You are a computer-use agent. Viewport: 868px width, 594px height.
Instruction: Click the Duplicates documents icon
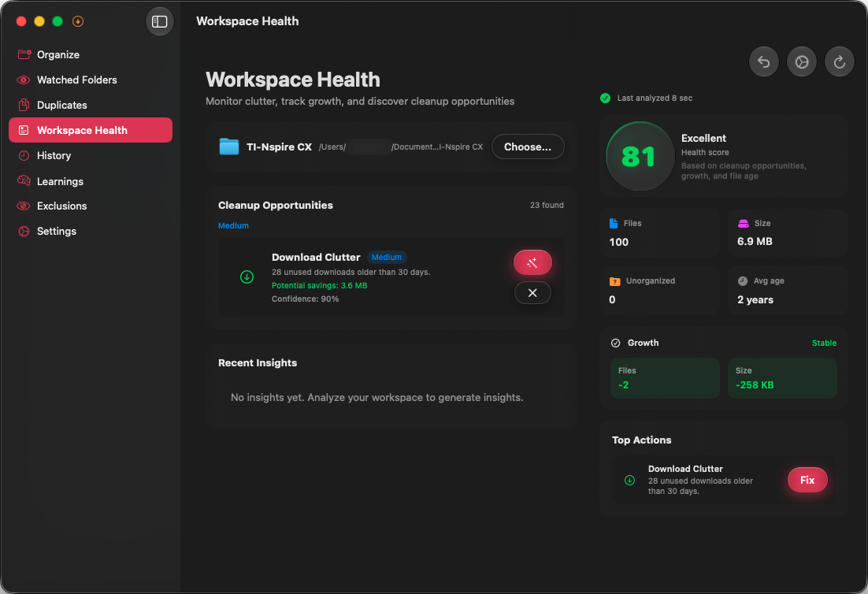pyautogui.click(x=24, y=105)
